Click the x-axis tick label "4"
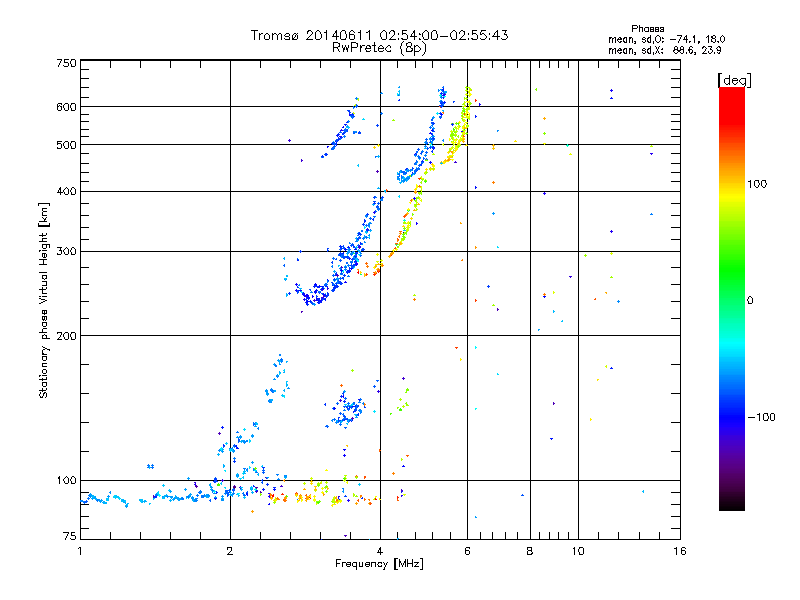This screenshot has height=600, width=800. click(380, 551)
